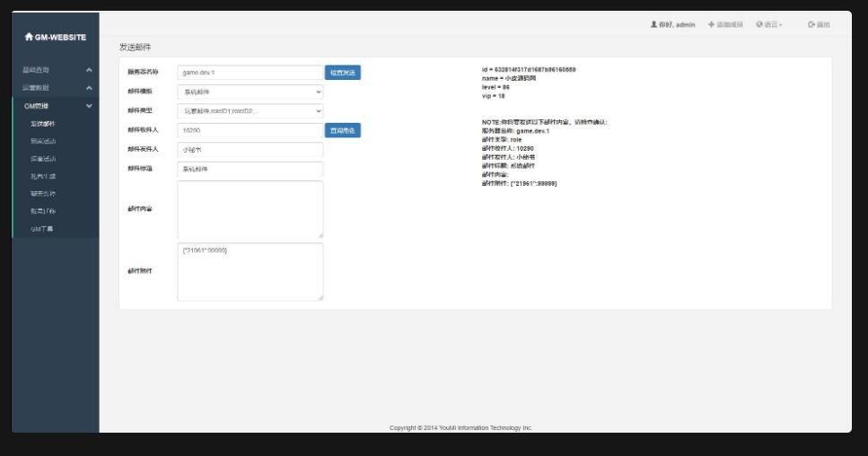The image size is (868, 456).
Task: Click the globe language icon
Action: tap(759, 25)
